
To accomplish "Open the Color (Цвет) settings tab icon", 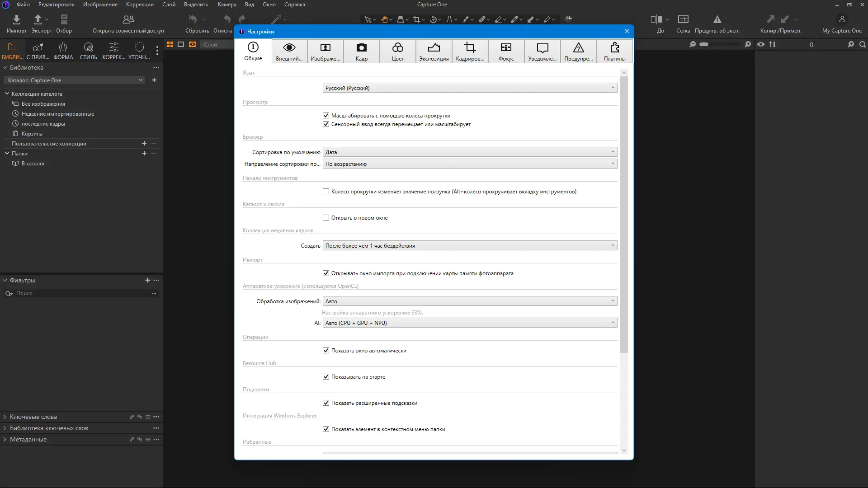I will click(x=397, y=48).
